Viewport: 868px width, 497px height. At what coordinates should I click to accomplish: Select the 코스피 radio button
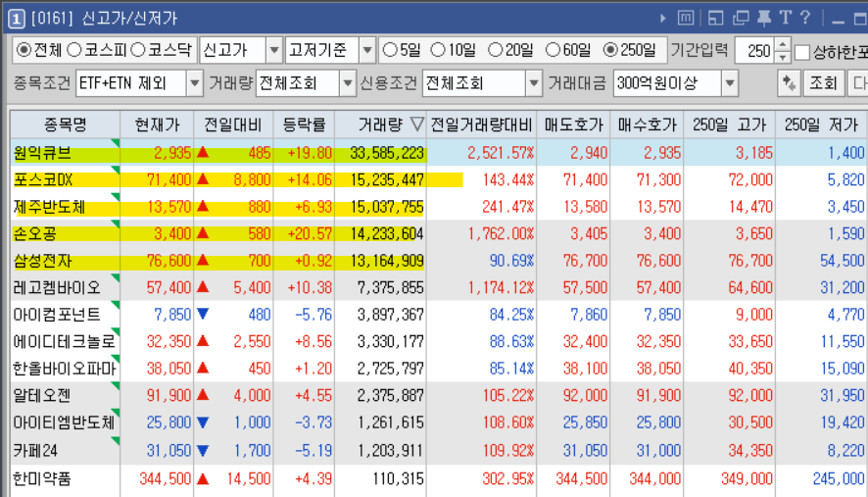(73, 50)
